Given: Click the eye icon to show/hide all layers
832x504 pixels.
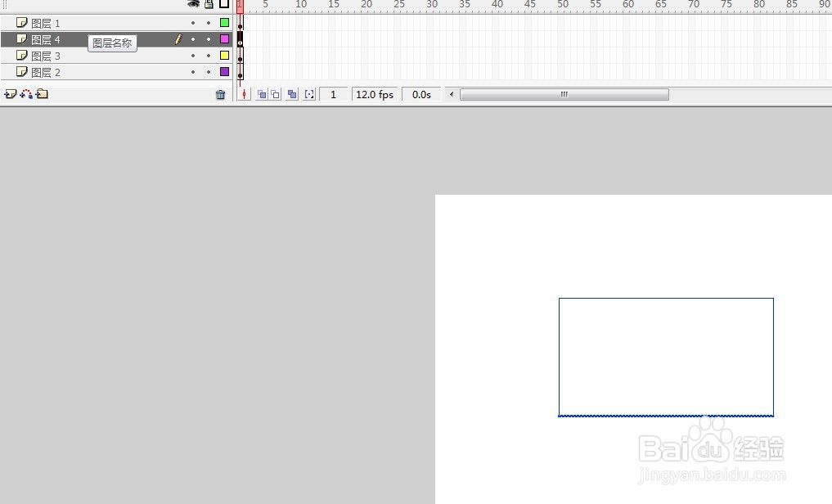Looking at the screenshot, I should coord(194,4).
